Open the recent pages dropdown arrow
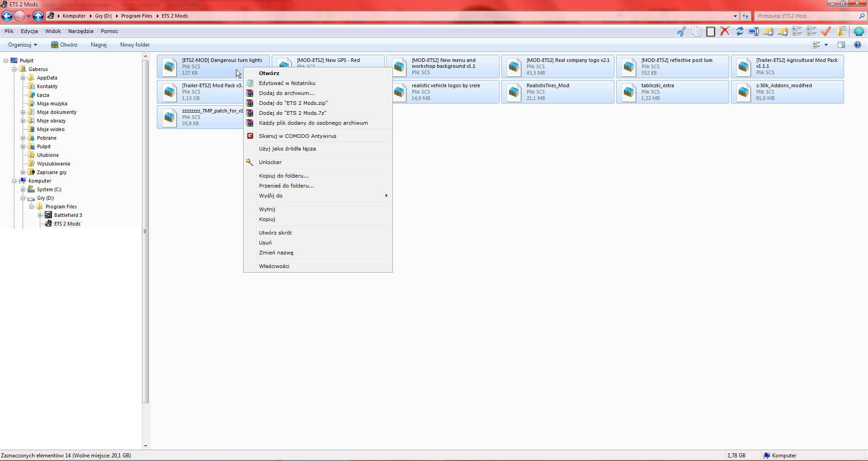Image resolution: width=868 pixels, height=461 pixels. click(x=28, y=16)
